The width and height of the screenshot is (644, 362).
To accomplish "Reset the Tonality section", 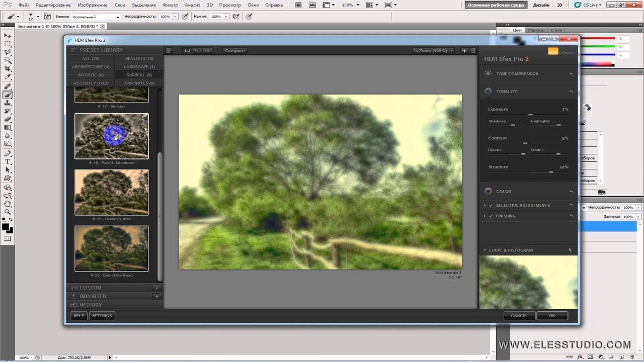I will pos(571,92).
